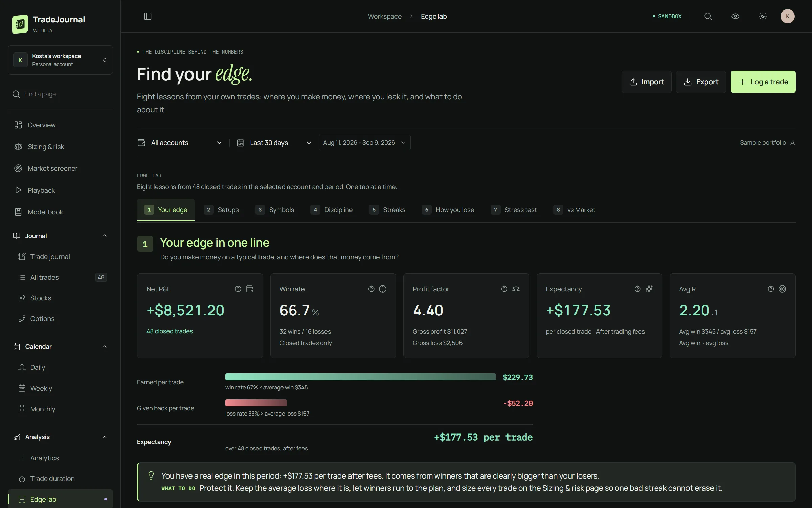The height and width of the screenshot is (508, 812).
Task: Switch to the Discipline tab
Action: tap(332, 210)
